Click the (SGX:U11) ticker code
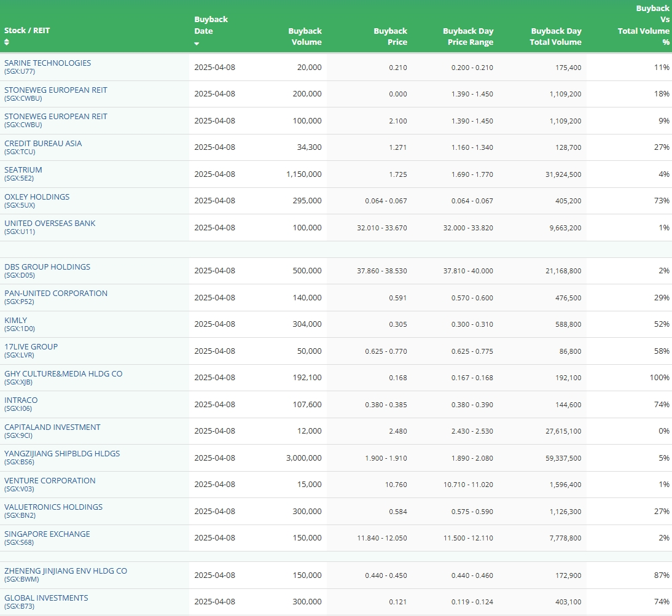 pos(20,232)
